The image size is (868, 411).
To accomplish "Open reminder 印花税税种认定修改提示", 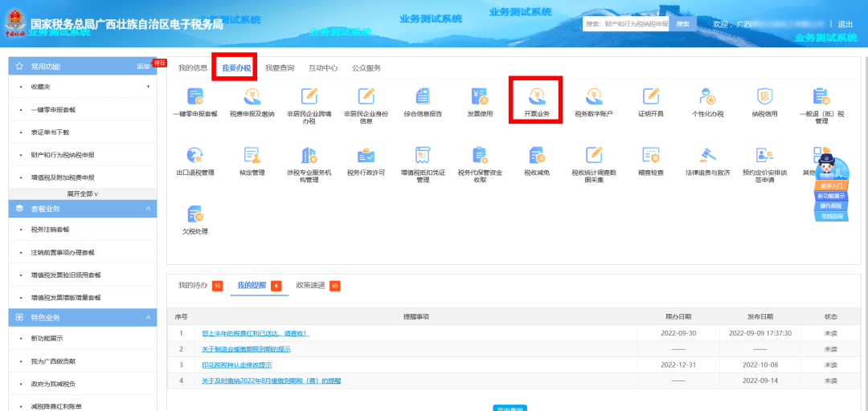I will coord(237,365).
